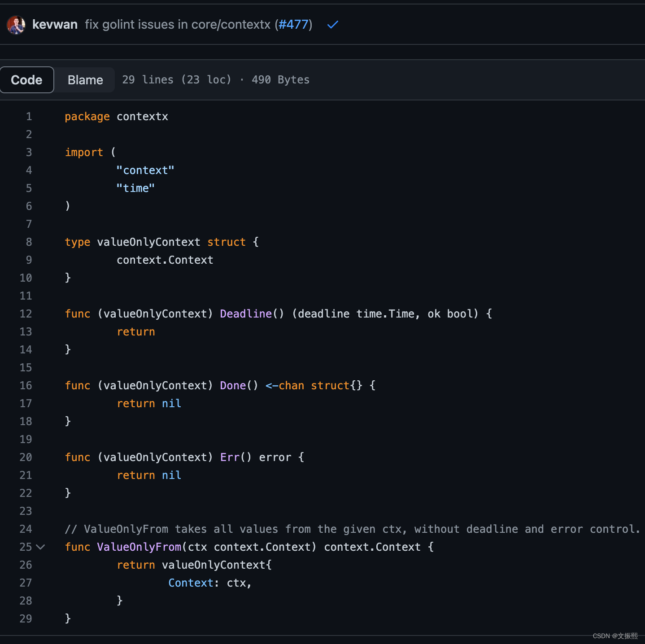This screenshot has width=645, height=644.
Task: Select line number 24
Action: pos(26,529)
